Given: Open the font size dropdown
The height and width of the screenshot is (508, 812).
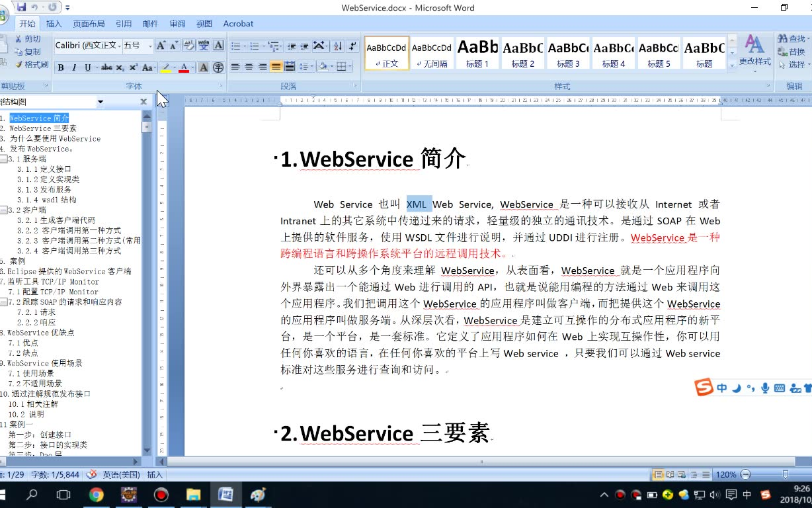Looking at the screenshot, I should click(x=149, y=46).
